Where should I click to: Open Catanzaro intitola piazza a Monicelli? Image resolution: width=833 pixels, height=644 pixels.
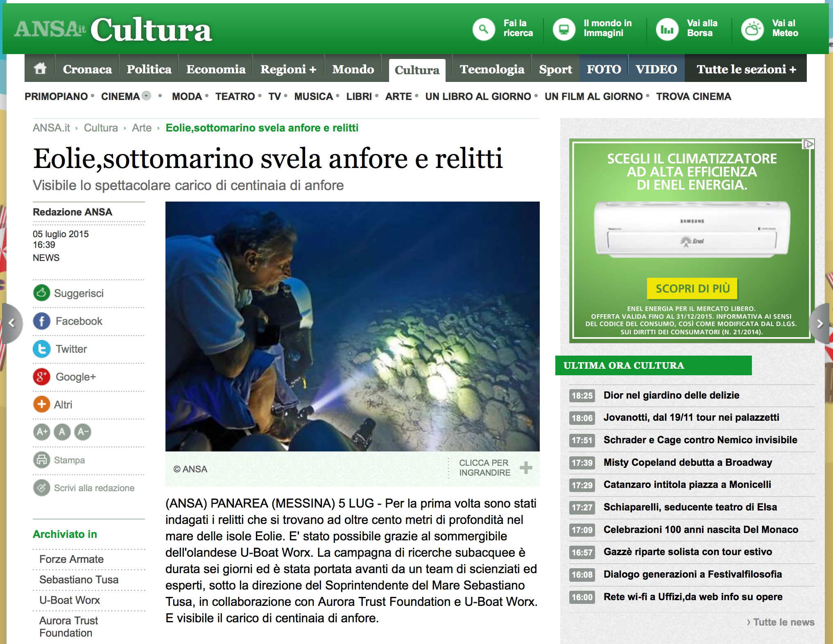[x=687, y=484]
